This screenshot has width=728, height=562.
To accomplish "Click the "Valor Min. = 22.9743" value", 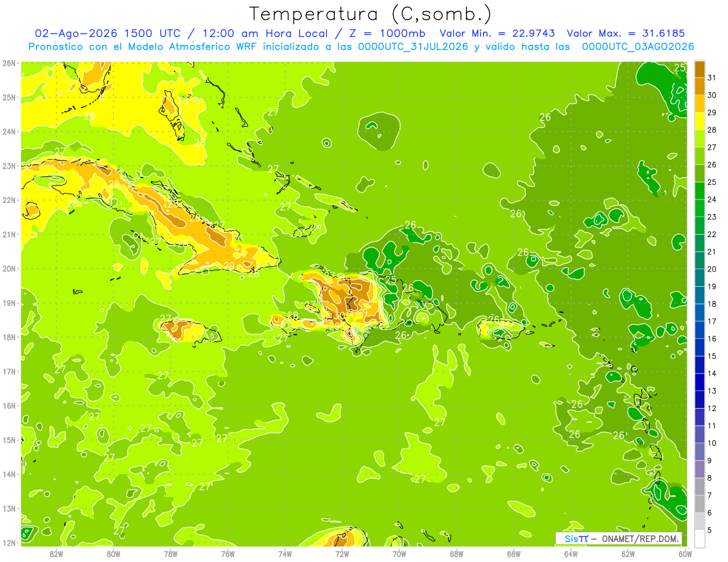I will tap(498, 33).
